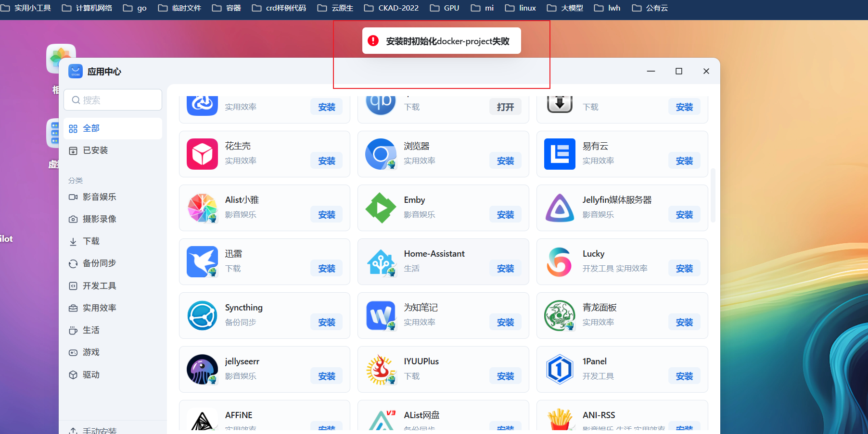This screenshot has height=434, width=868.
Task: Install Jellyfin媒体服务器
Action: (684, 215)
